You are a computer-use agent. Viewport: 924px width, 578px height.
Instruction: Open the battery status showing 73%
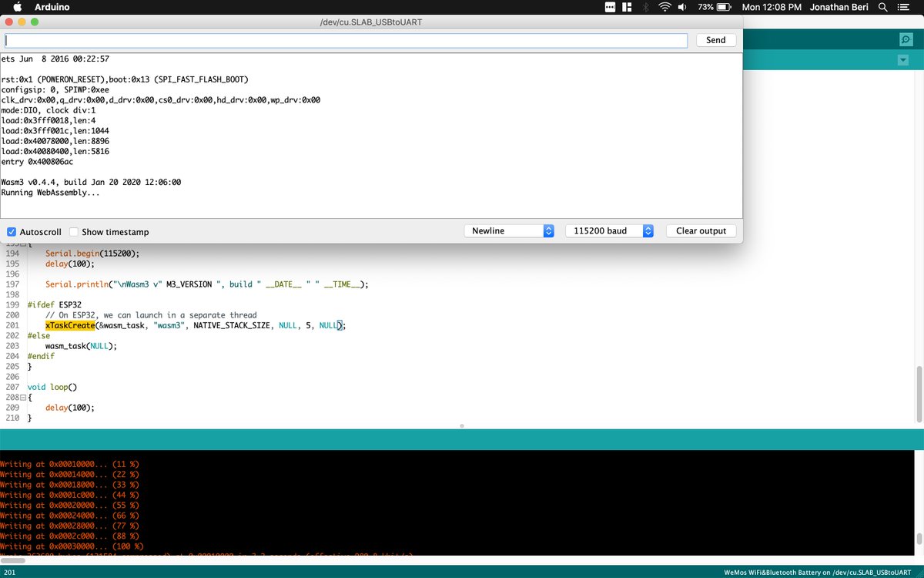715,7
